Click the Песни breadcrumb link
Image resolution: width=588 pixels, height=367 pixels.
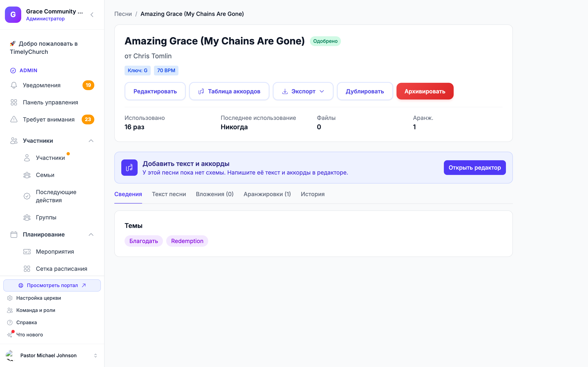coord(123,14)
